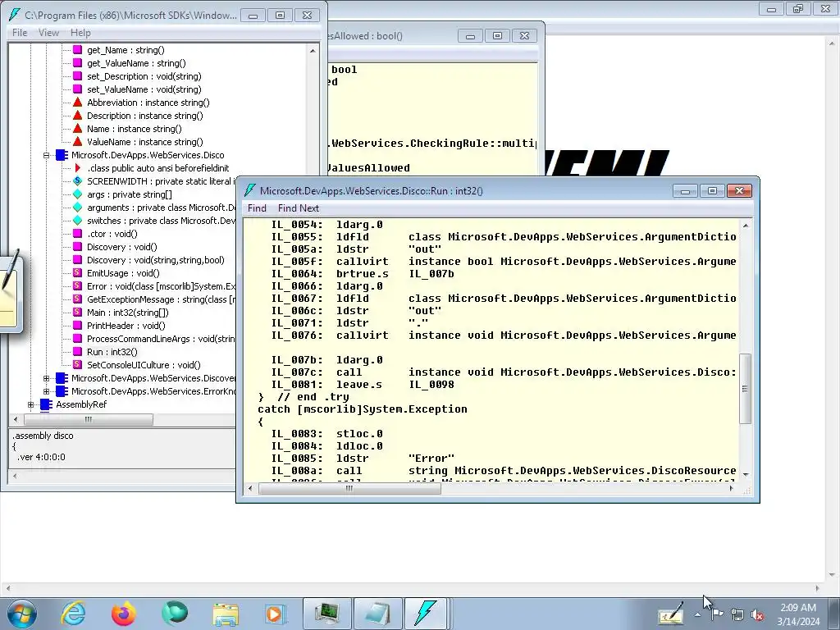Viewport: 840px width, 630px height.
Task: Click the cyan diamond icon beside switches field
Action: [x=78, y=221]
